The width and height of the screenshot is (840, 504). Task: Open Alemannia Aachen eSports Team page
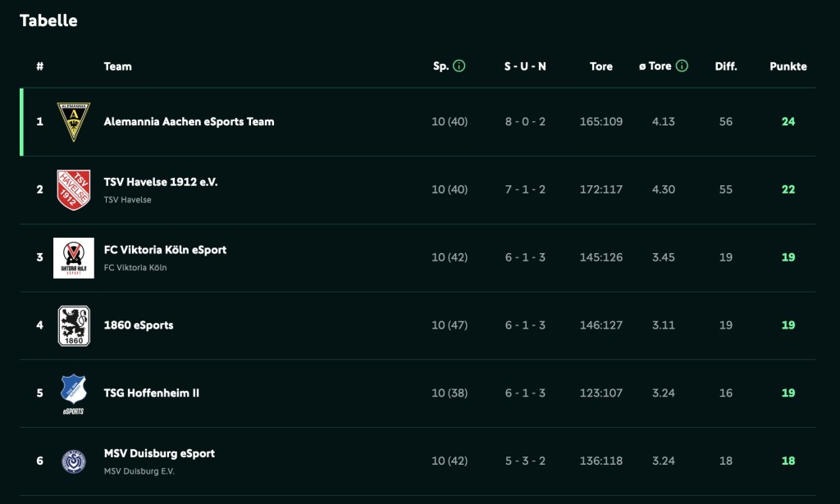click(x=189, y=121)
